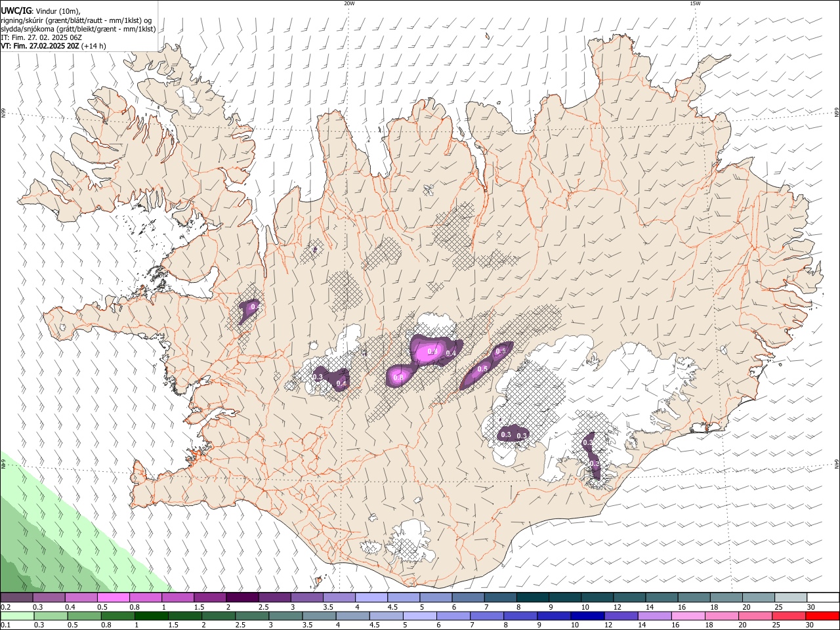840x630 pixels.
Task: Click the 'UWC/IG: Vindur (10m),' title text
Action: click(41, 10)
